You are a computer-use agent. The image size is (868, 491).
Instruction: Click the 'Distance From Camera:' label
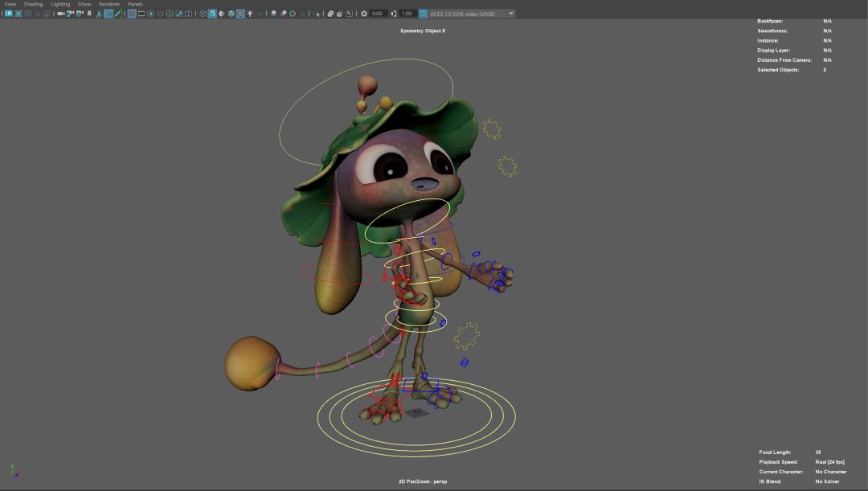point(784,59)
